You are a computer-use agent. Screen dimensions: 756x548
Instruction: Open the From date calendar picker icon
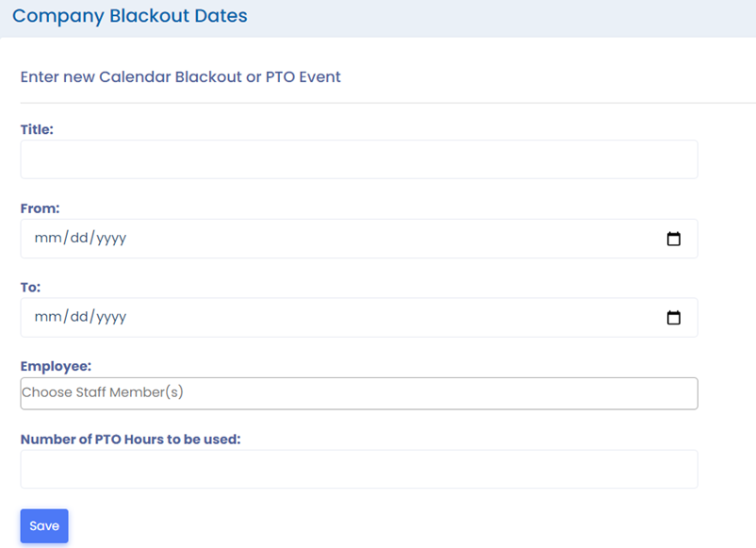(674, 239)
